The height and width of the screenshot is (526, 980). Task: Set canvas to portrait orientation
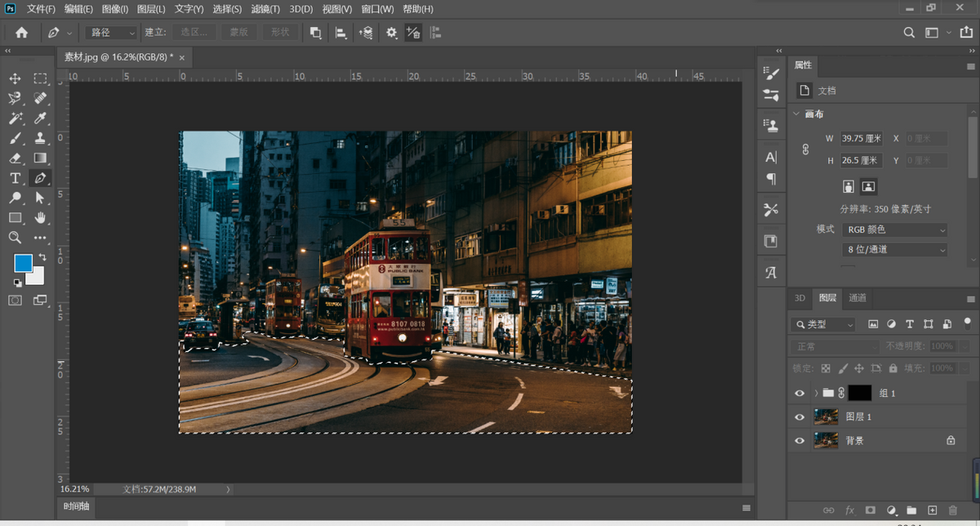click(849, 186)
